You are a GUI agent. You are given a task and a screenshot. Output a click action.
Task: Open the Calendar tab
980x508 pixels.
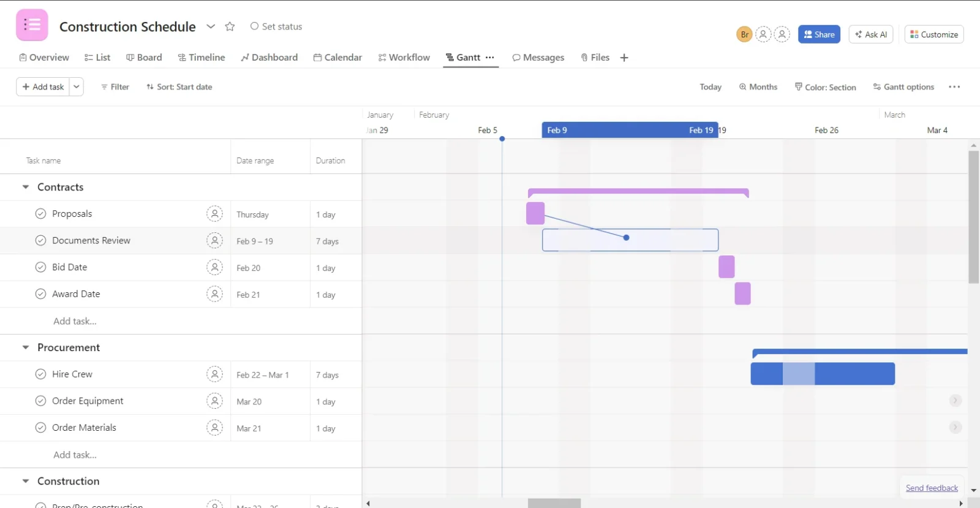[x=337, y=58]
